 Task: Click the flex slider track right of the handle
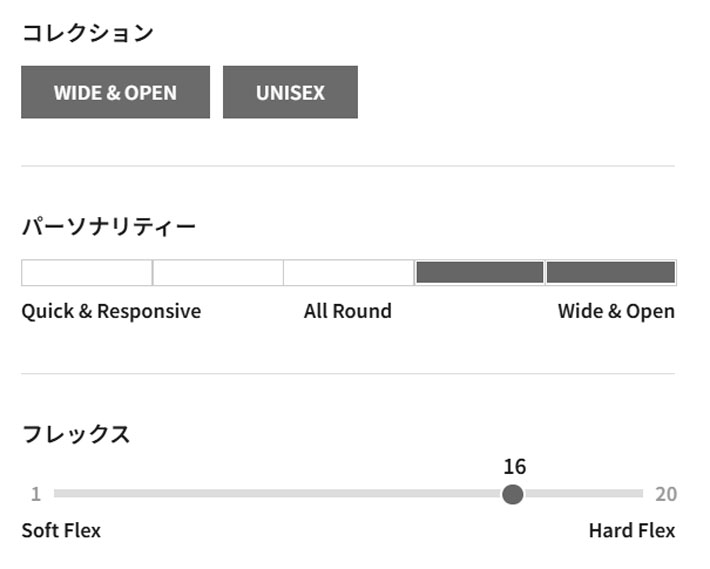pyautogui.click(x=583, y=494)
